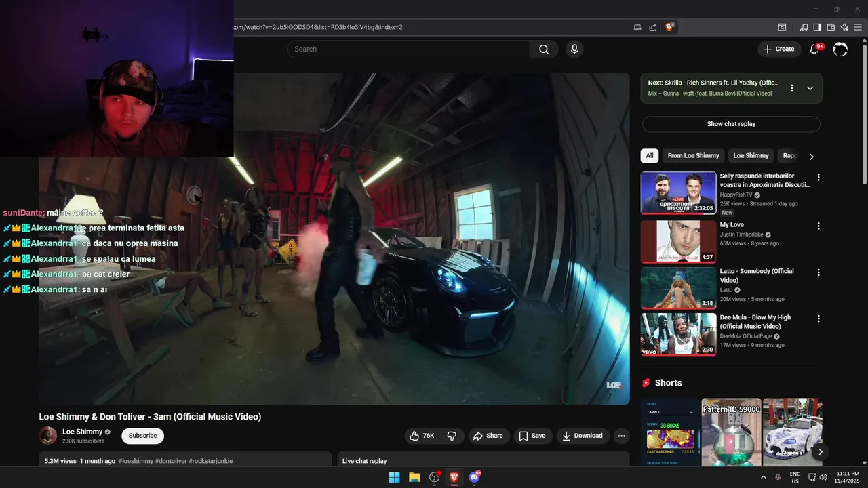Select the From Loe Shimmy filter chip
Viewport: 868px width, 488px height.
coord(693,156)
